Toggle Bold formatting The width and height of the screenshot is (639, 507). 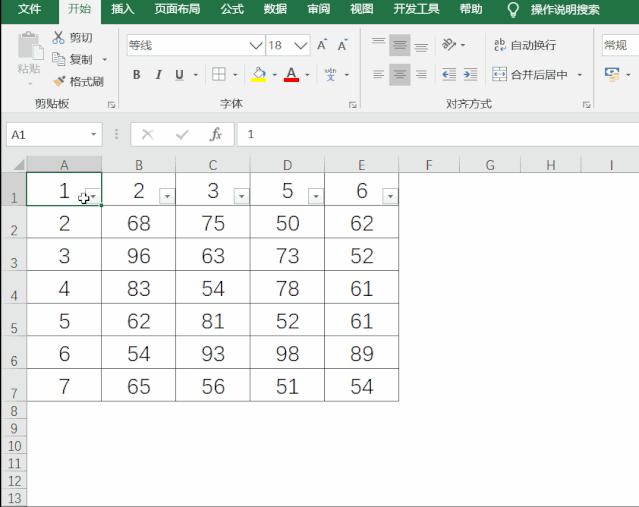137,75
